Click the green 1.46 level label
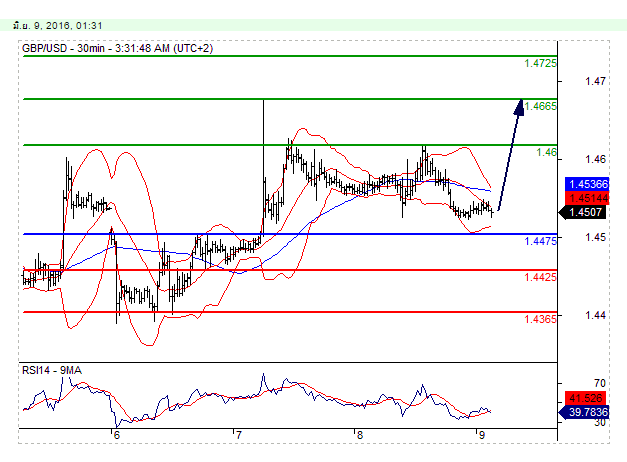This screenshot has width=627, height=462. [546, 152]
